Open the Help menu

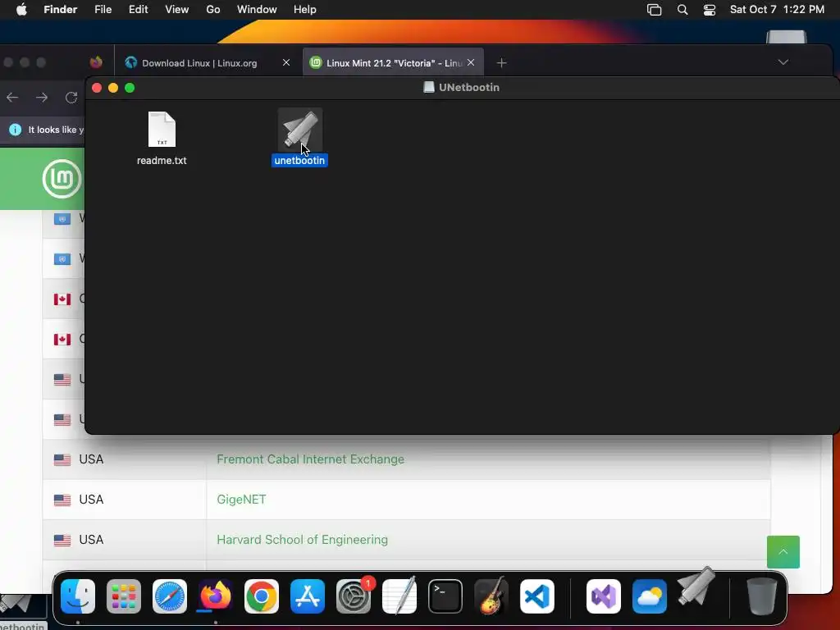pyautogui.click(x=305, y=10)
